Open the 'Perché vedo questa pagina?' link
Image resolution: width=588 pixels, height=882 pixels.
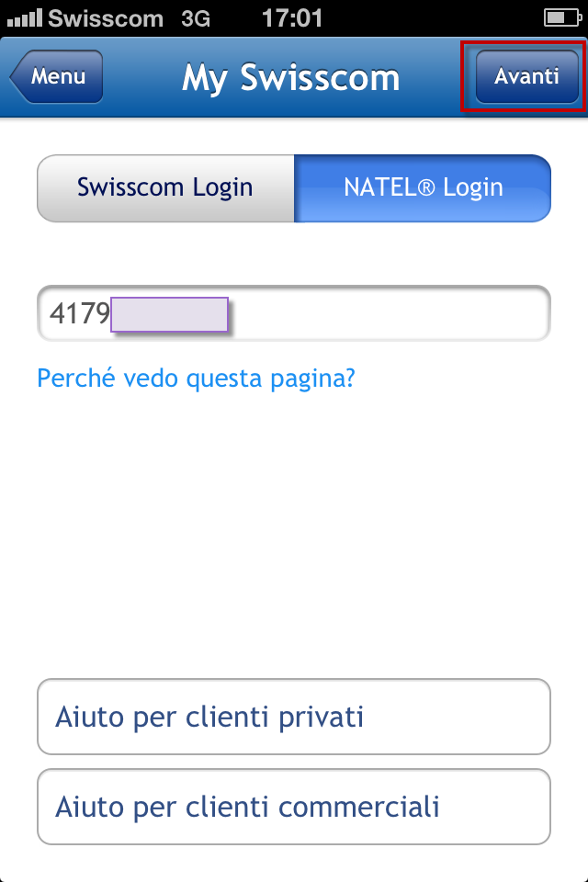tap(198, 378)
